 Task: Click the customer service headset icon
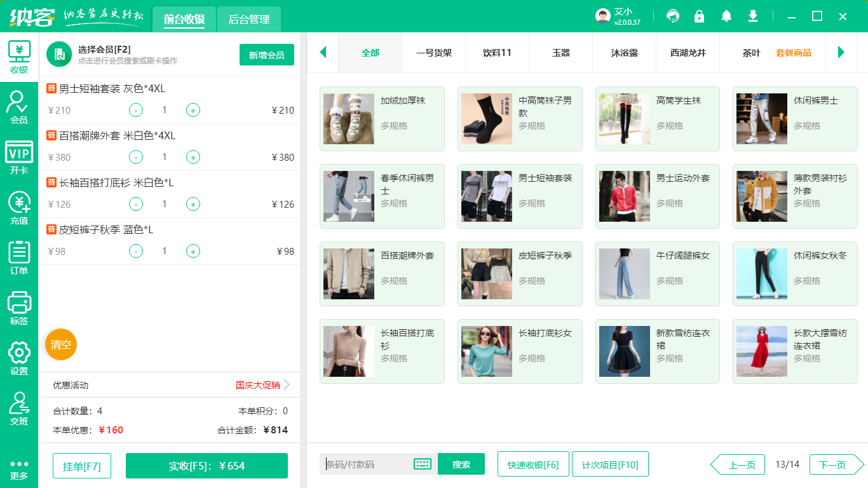672,16
